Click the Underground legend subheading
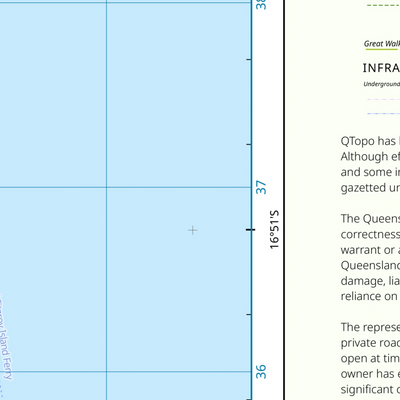 (x=382, y=84)
